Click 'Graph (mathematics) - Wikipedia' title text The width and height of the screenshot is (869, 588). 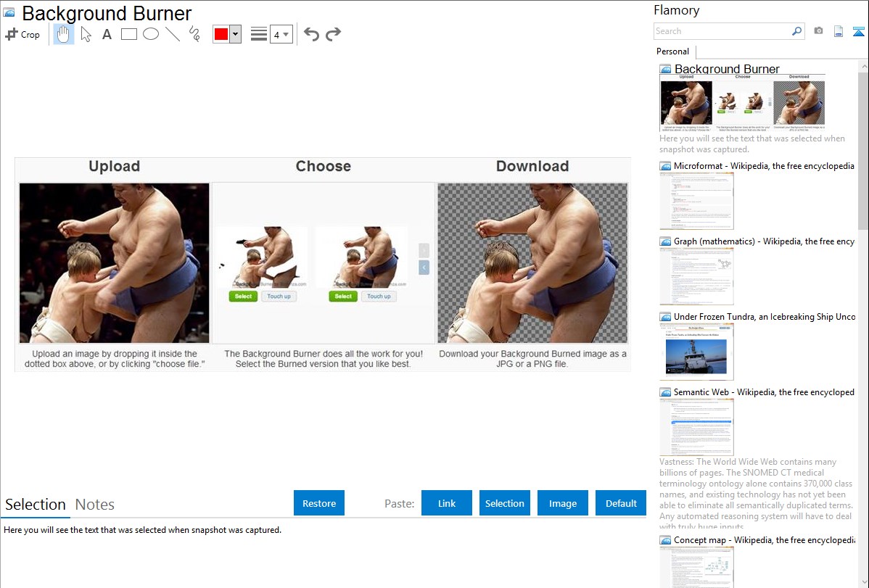(764, 241)
